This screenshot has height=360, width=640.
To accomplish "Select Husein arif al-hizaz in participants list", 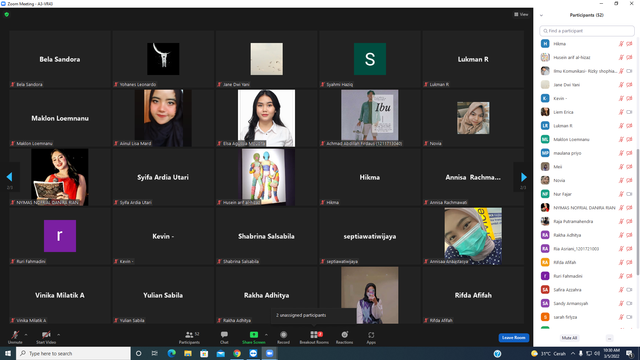I will tap(587, 58).
